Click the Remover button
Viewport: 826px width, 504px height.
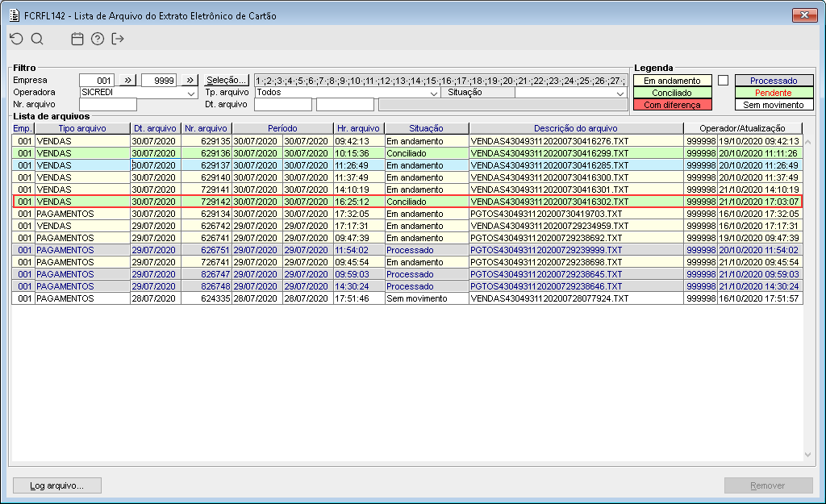tap(768, 485)
